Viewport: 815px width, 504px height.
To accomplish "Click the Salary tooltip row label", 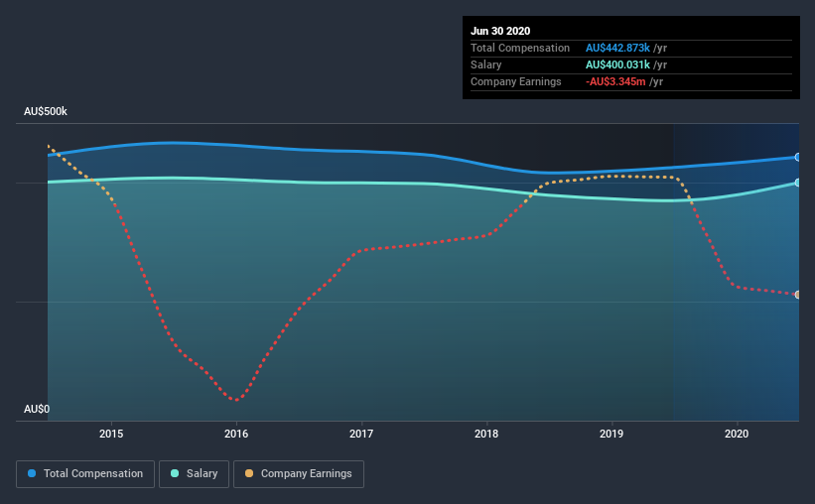I will 486,64.
